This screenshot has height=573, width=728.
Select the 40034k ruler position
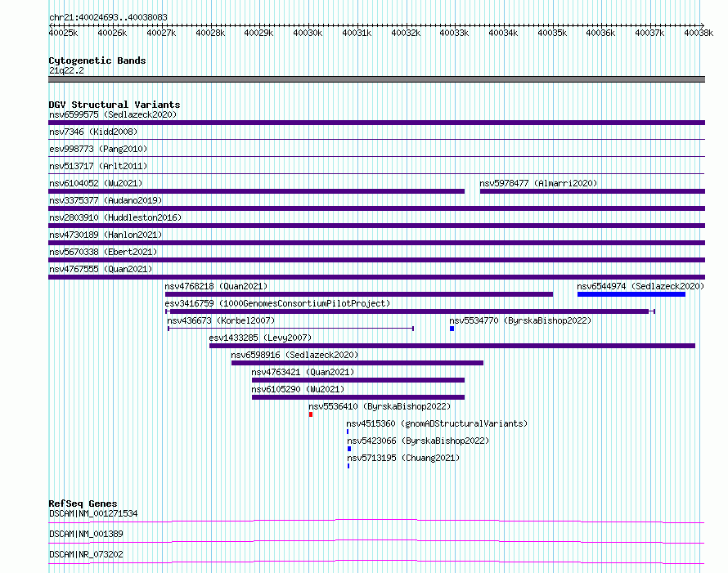point(503,33)
